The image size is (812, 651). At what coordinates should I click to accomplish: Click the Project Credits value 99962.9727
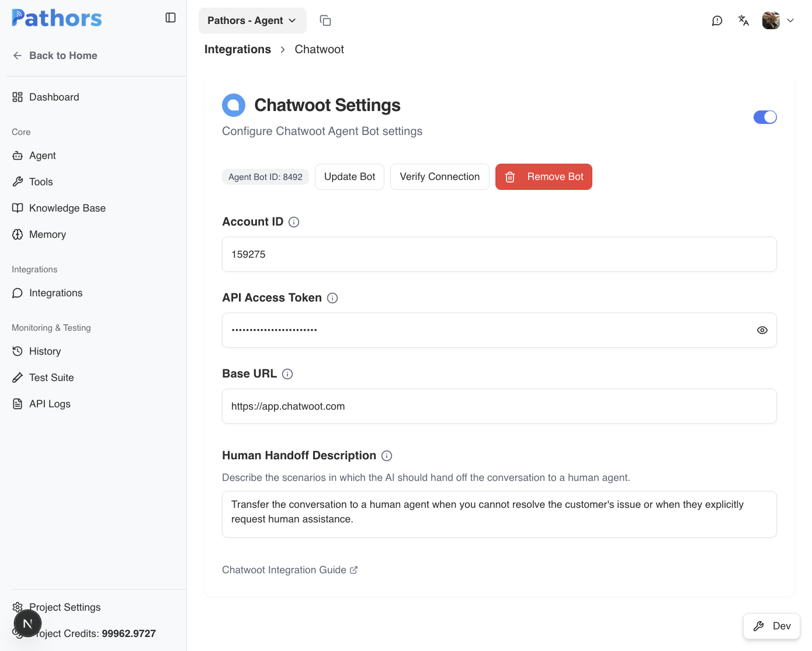(129, 633)
